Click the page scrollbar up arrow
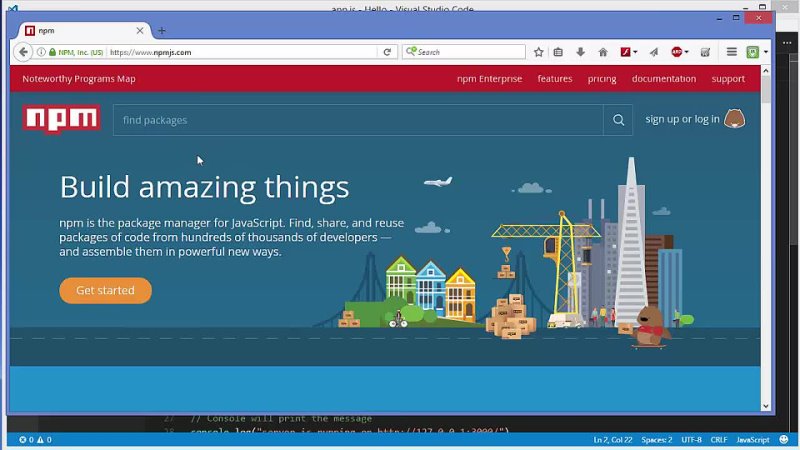800x450 pixels. tap(765, 71)
